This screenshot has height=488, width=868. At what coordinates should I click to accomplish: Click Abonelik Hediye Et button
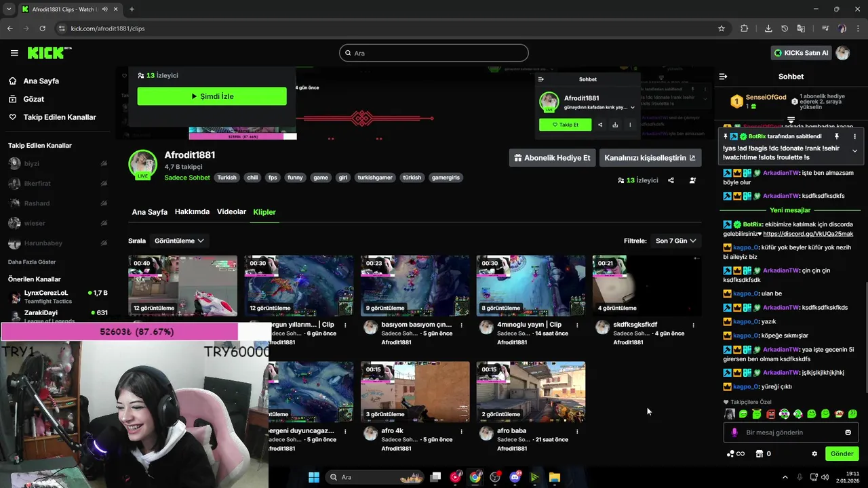coord(552,158)
